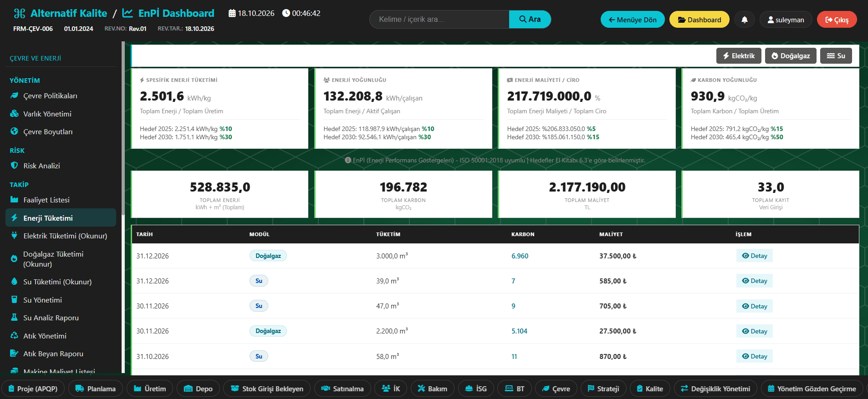Click the Faaliyet Listesi folder icon
This screenshot has height=399, width=868.
click(14, 200)
